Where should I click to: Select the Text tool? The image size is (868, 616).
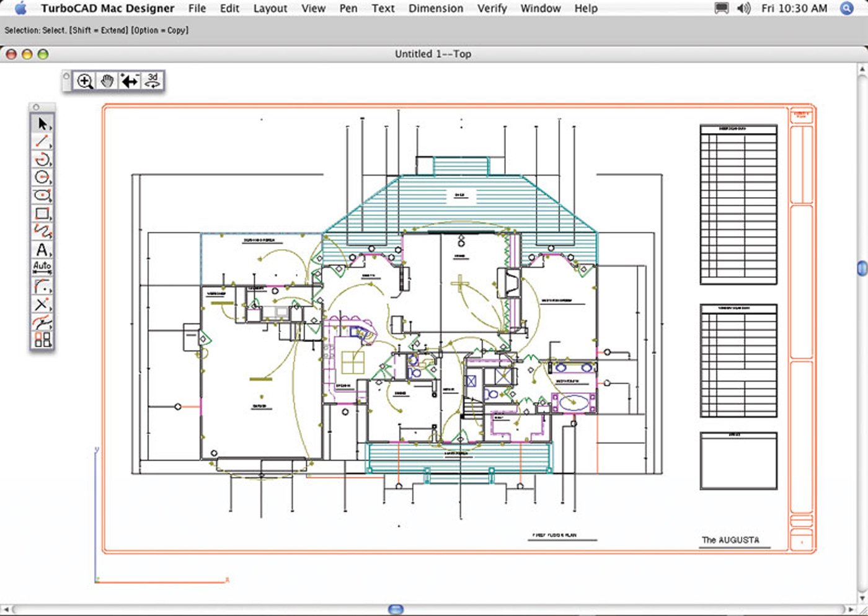42,250
